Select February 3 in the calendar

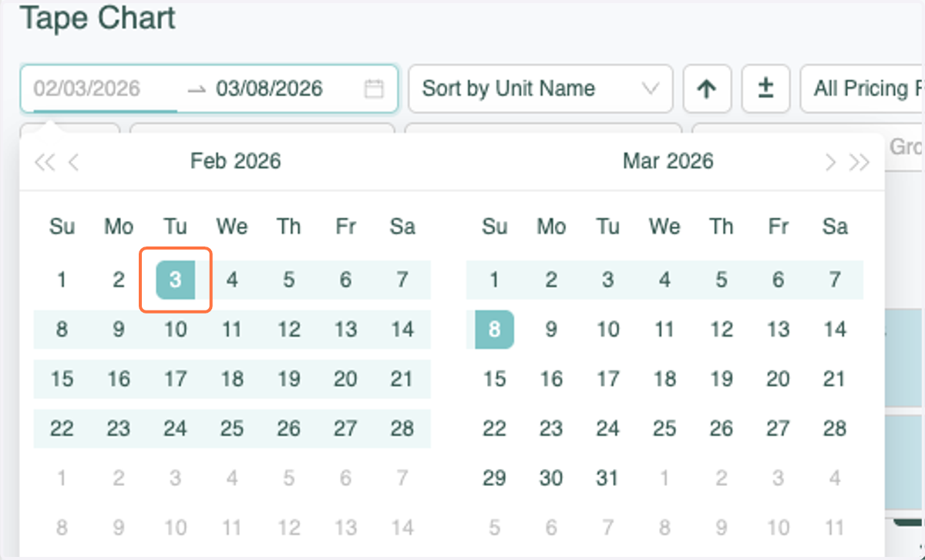click(175, 280)
